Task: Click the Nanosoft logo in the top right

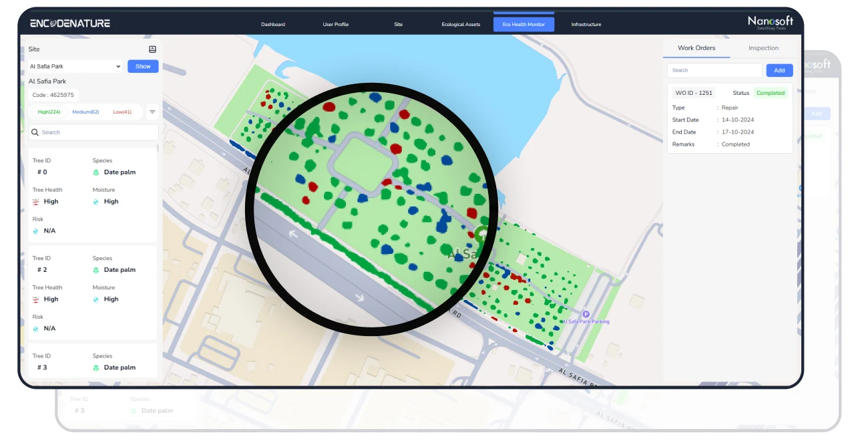Action: point(771,21)
